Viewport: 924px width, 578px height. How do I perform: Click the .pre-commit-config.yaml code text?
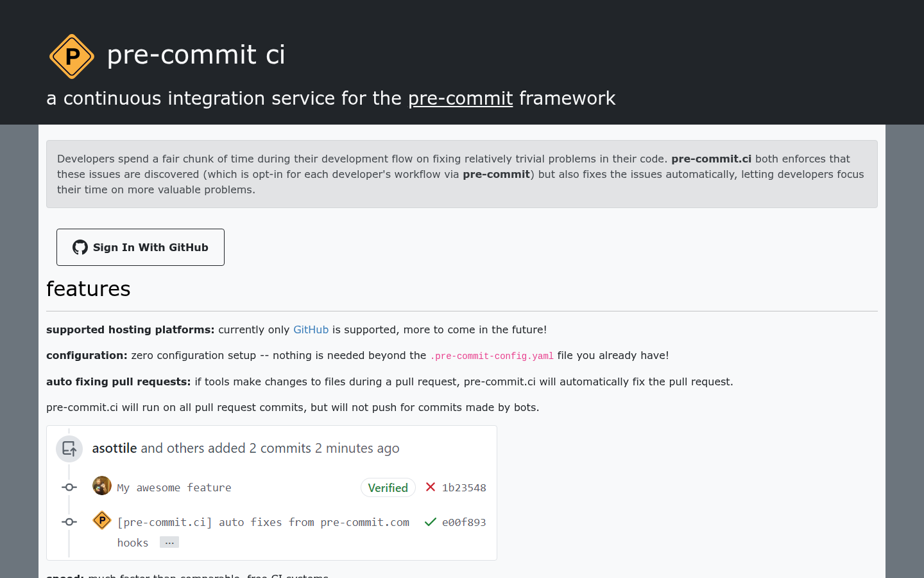[x=492, y=356]
